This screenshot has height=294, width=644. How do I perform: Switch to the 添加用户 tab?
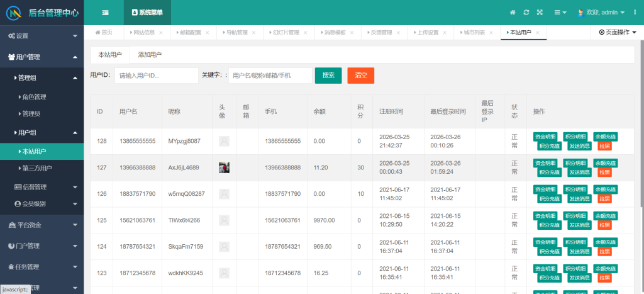(x=150, y=55)
